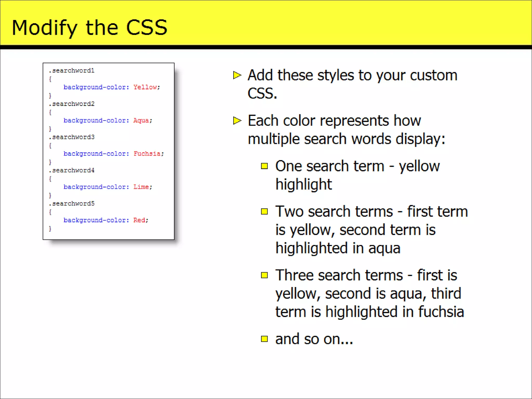Click the text 'highlighted in aqua'
Viewport: 532px width, 399px height.
(x=338, y=248)
